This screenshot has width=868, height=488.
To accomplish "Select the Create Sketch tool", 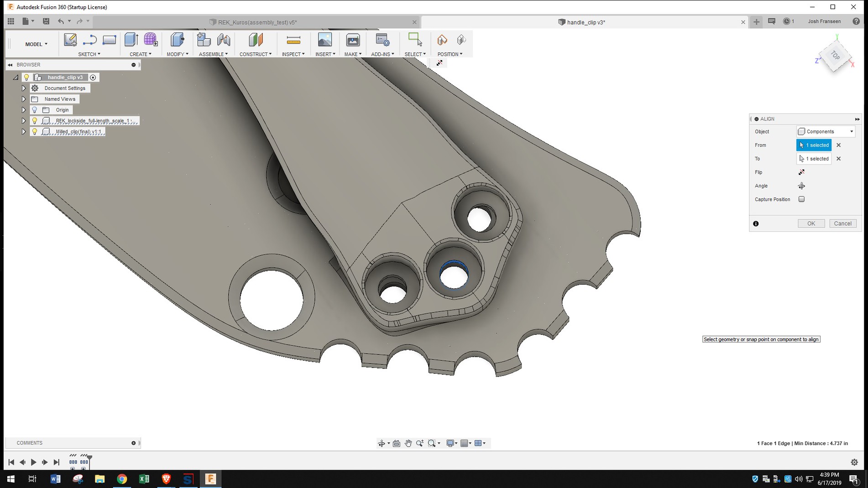I will [x=70, y=40].
